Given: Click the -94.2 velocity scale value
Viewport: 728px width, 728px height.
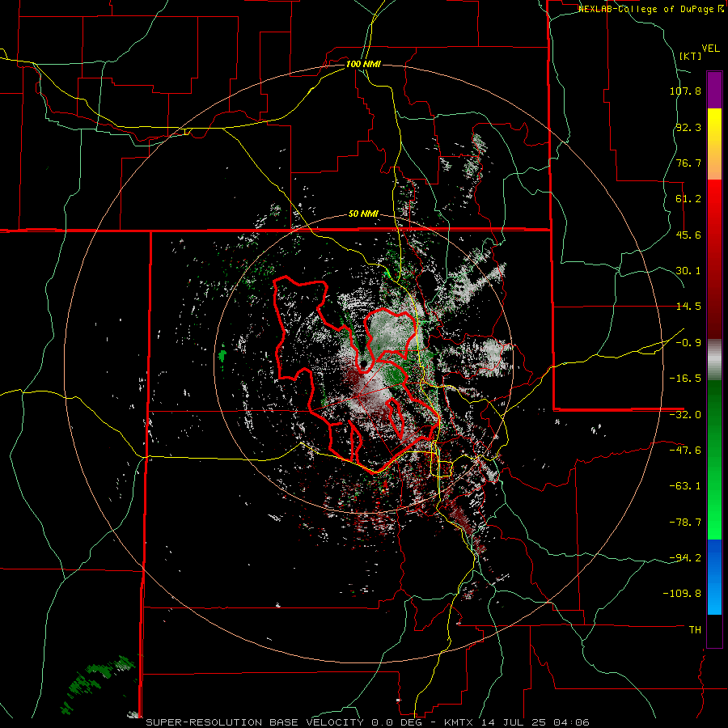Looking at the screenshot, I should [x=685, y=558].
